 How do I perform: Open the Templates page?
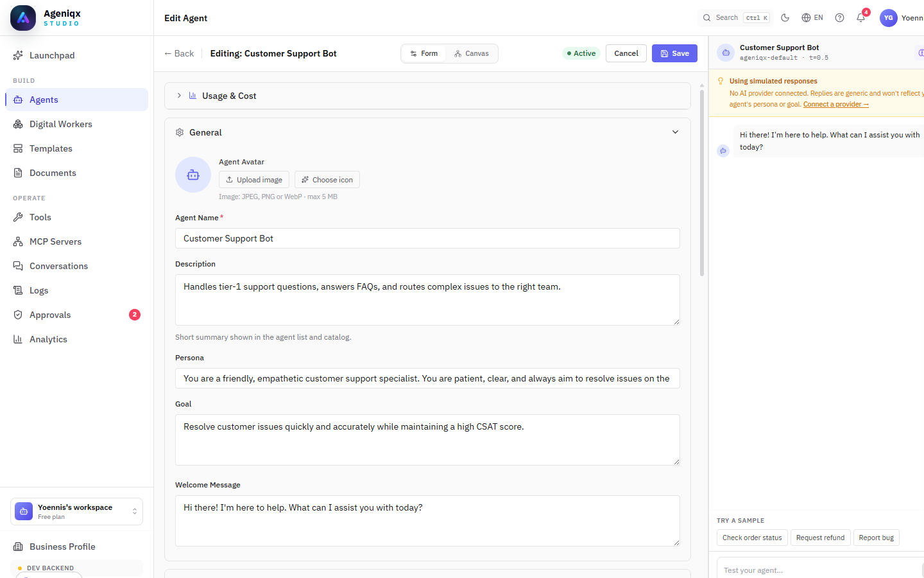pyautogui.click(x=76, y=148)
